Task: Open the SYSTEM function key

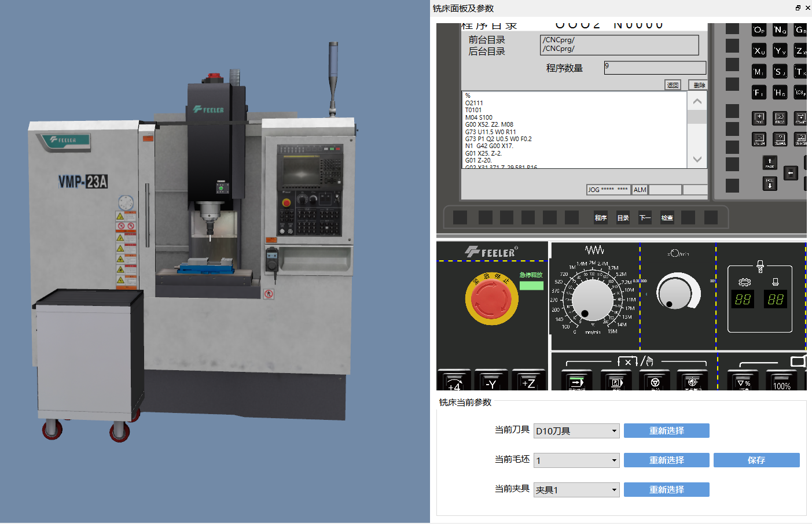Action: [x=759, y=139]
